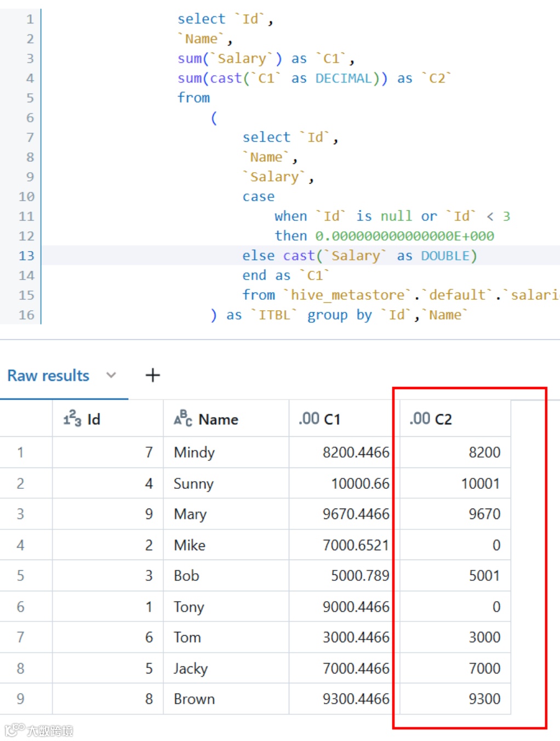Select the Mary name cell
The height and width of the screenshot is (741, 560).
(x=226, y=514)
